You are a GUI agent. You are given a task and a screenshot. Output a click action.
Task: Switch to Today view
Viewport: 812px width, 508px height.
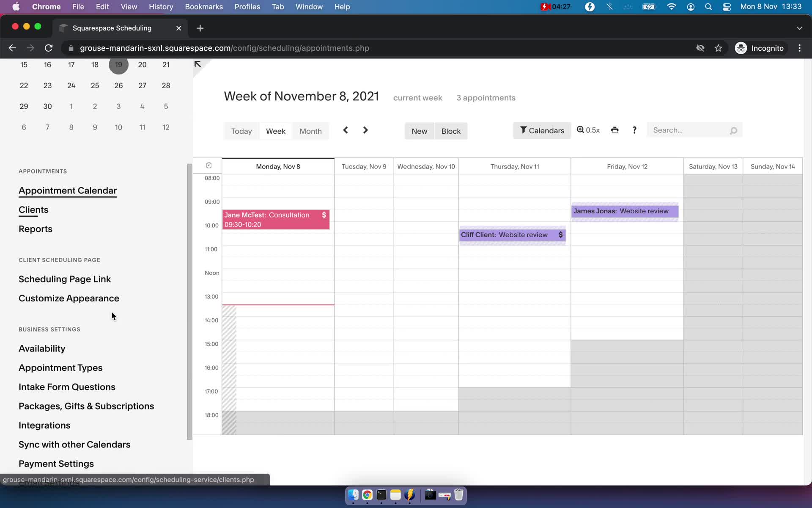coord(241,131)
